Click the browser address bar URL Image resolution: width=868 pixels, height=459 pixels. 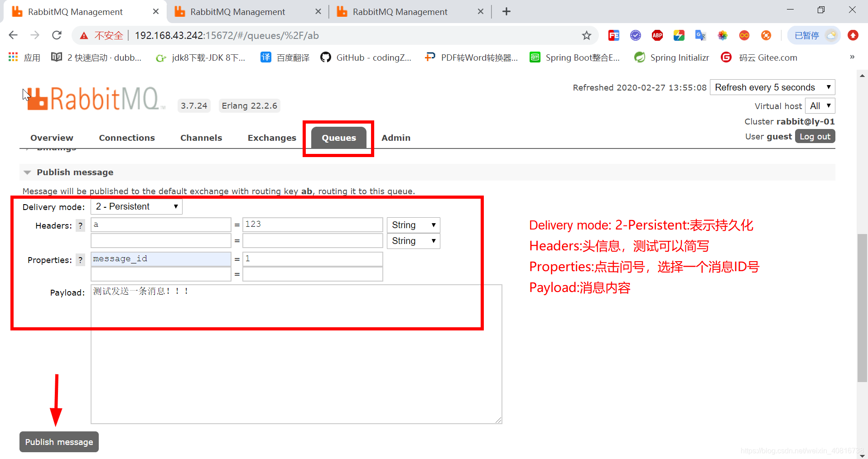tap(227, 35)
